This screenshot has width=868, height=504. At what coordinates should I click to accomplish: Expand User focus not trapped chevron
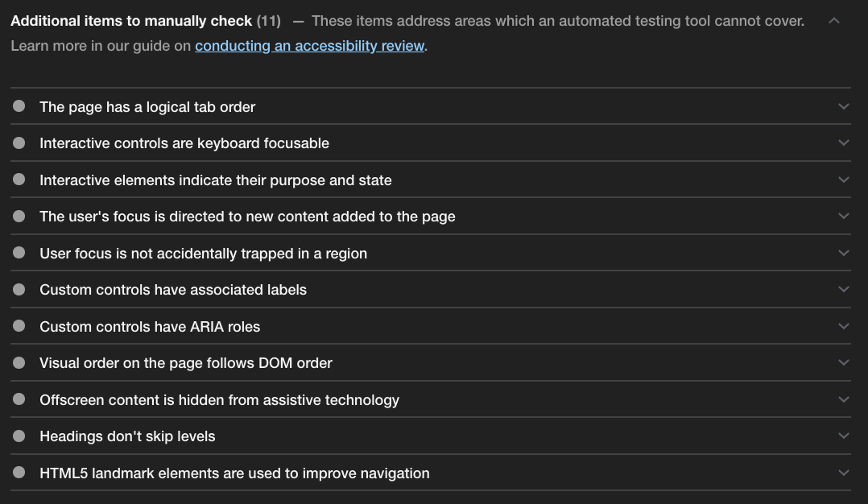coord(844,253)
